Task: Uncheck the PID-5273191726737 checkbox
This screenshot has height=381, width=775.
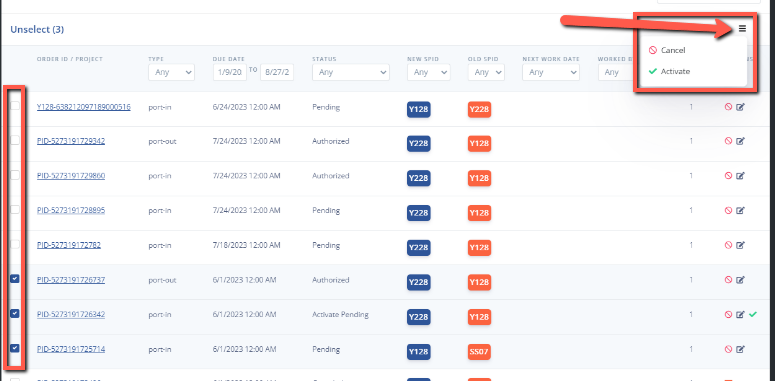Action: tap(15, 279)
